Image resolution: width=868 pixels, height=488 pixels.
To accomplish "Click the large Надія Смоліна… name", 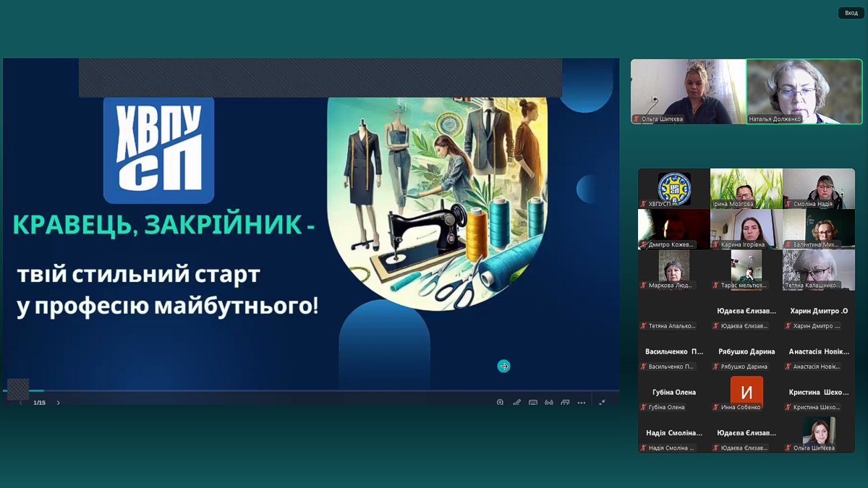I will [x=674, y=432].
